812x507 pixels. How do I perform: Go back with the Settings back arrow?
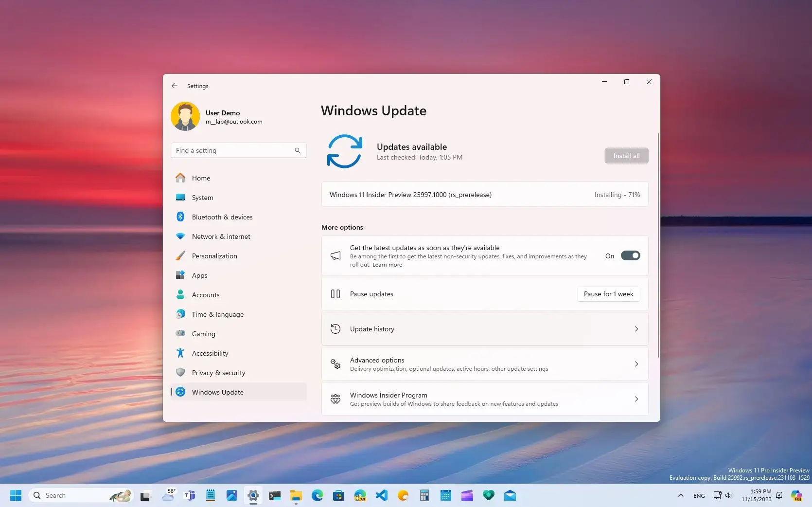pyautogui.click(x=175, y=86)
